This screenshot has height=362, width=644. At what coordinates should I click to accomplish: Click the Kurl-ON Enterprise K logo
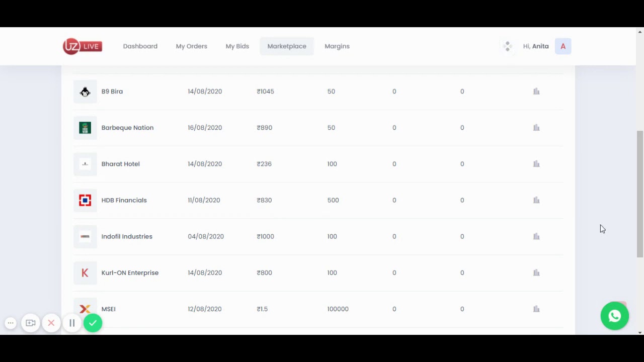point(85,273)
